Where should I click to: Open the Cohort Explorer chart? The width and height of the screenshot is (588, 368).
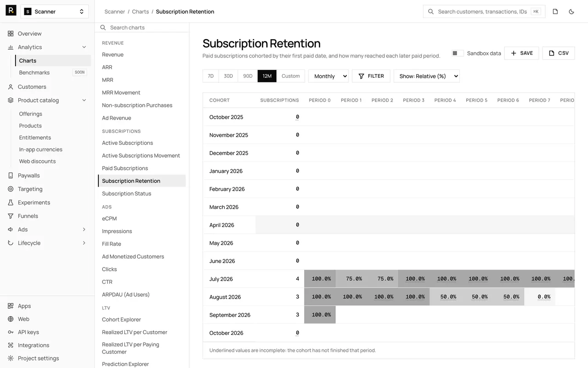pos(122,320)
